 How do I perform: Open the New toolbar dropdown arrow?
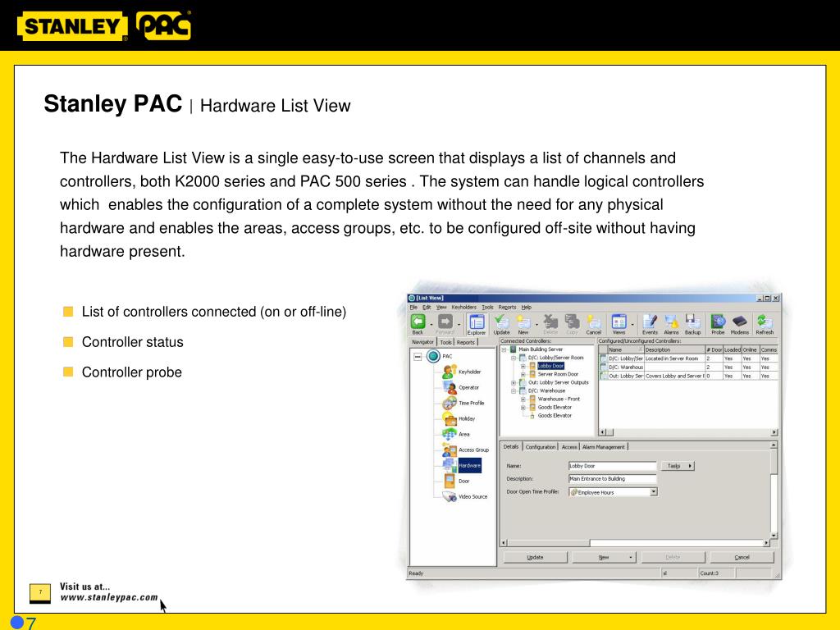click(x=536, y=324)
